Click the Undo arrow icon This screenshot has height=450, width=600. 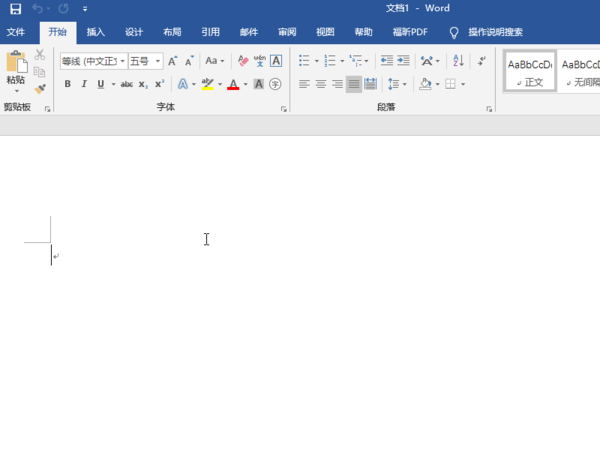point(38,8)
